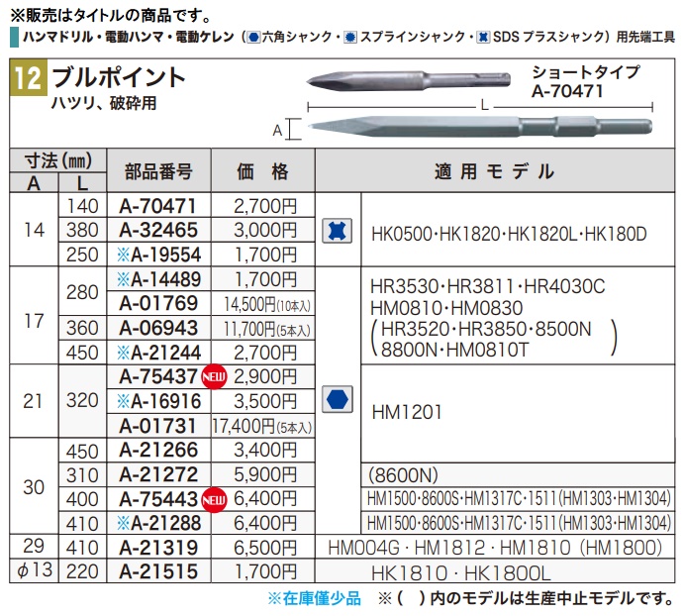Select part number A-21266
This screenshot has height=616, width=684.
coord(158,450)
